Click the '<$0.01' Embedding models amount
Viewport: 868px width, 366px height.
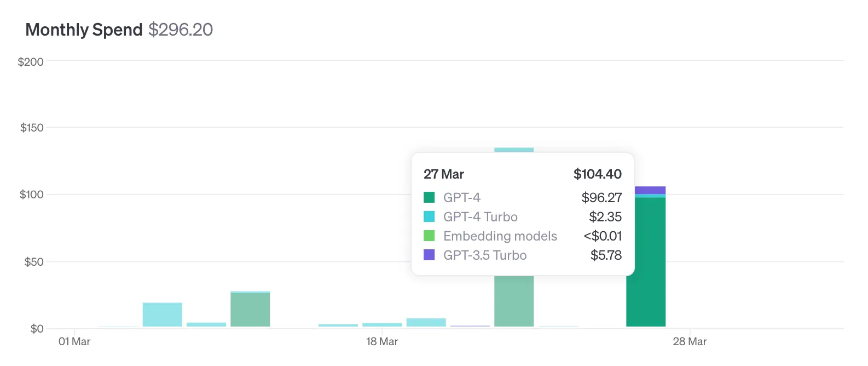pyautogui.click(x=603, y=236)
